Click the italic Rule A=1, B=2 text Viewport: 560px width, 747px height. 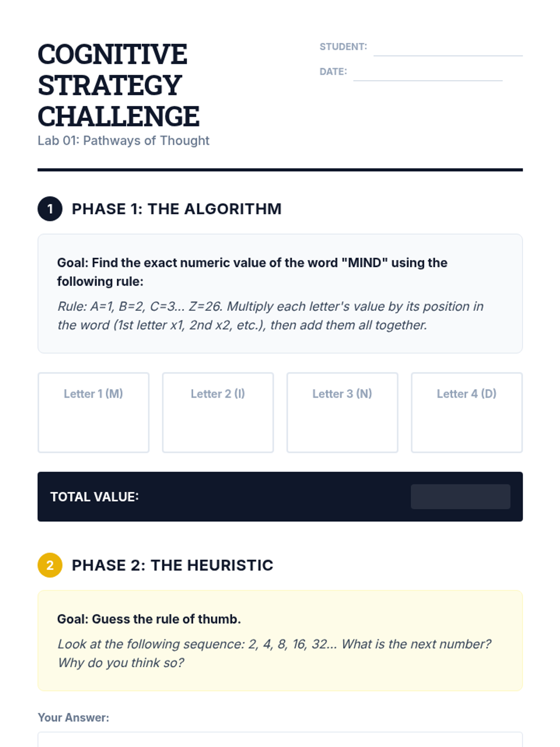271,316
